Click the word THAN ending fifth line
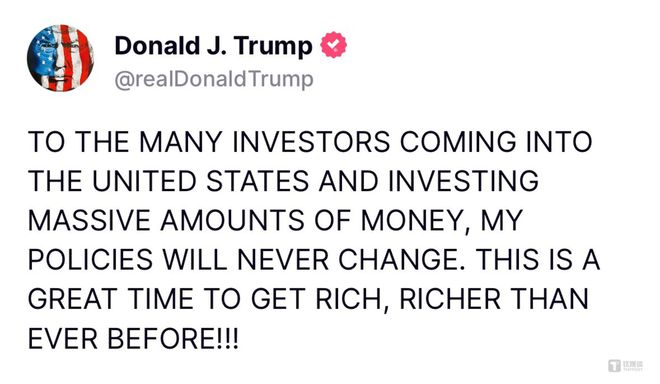660x384 pixels. tap(551, 299)
